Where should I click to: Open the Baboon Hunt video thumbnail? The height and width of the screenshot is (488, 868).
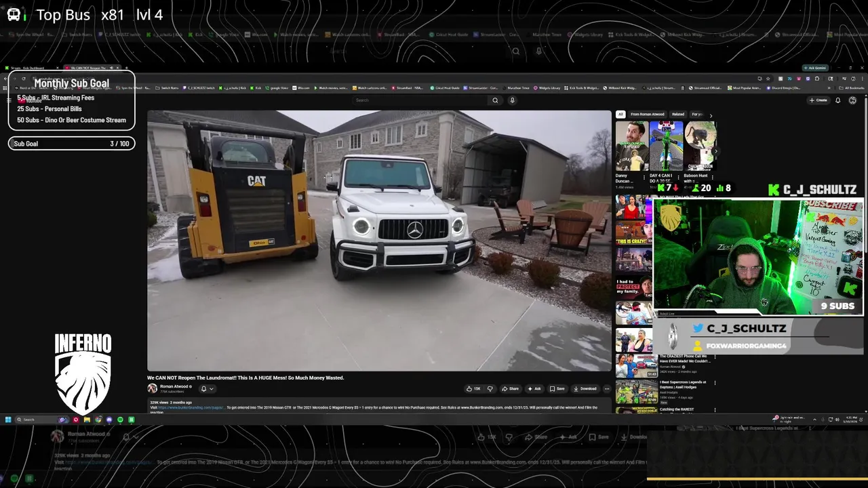click(700, 146)
